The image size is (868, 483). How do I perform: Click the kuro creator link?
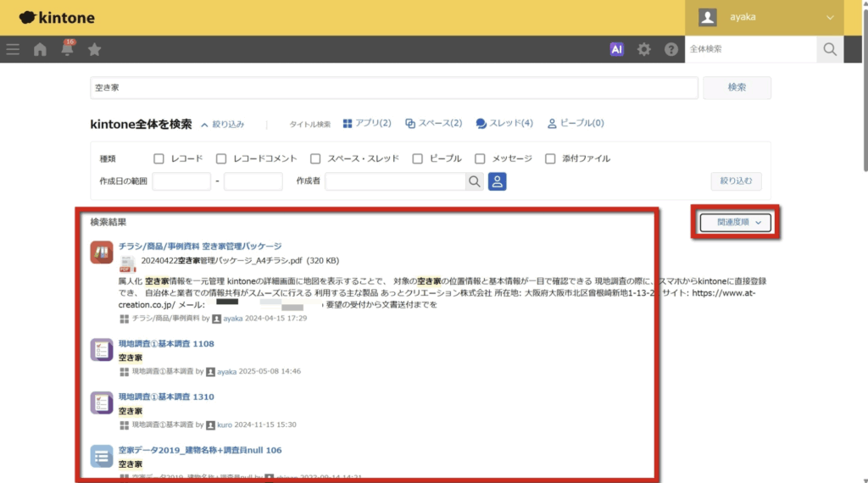[224, 425]
